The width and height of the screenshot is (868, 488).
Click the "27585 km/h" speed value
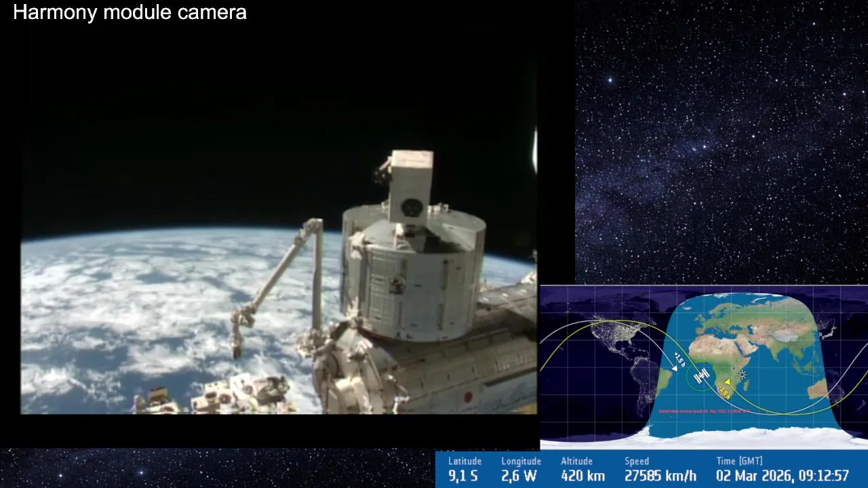660,476
